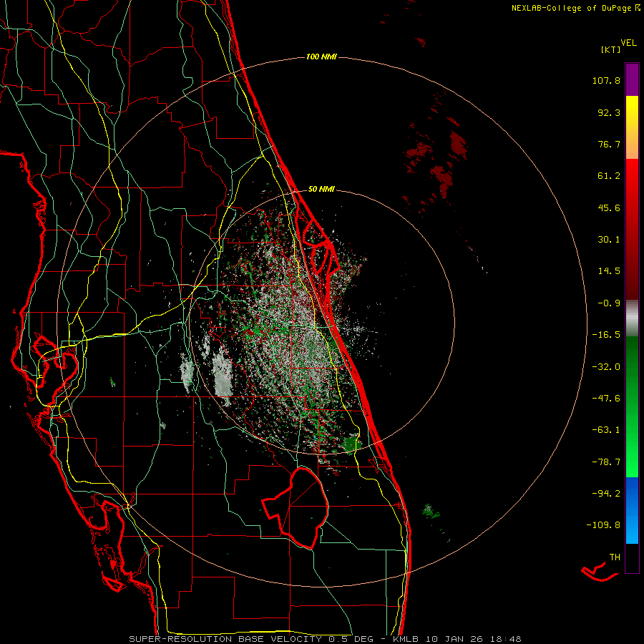Click the VEL legend title
This screenshot has width=644, height=644.
point(628,43)
